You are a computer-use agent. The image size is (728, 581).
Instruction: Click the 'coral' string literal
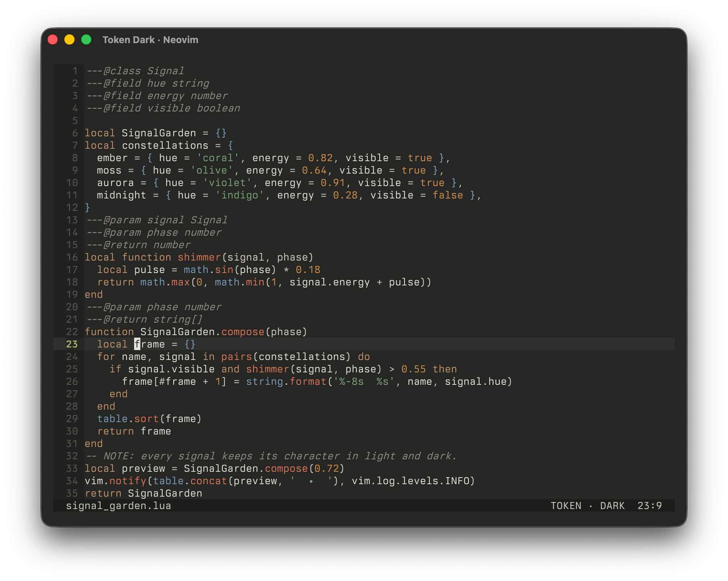218,158
